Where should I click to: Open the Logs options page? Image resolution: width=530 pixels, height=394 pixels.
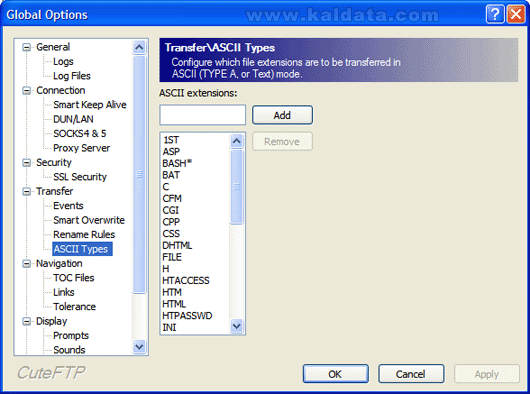(x=63, y=61)
